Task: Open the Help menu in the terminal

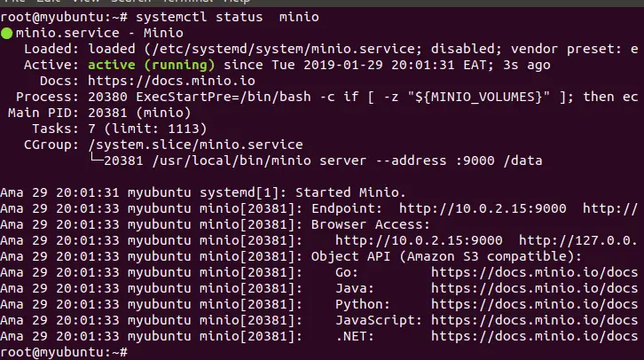Action: (x=237, y=2)
